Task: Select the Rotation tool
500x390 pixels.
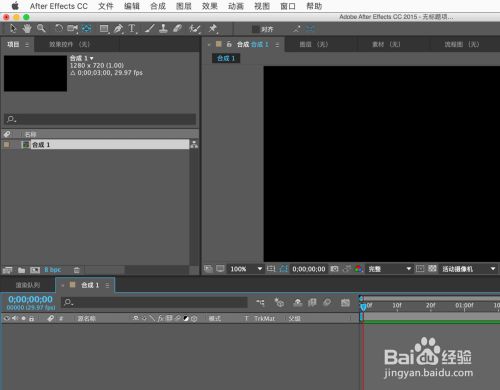Action: point(59,29)
